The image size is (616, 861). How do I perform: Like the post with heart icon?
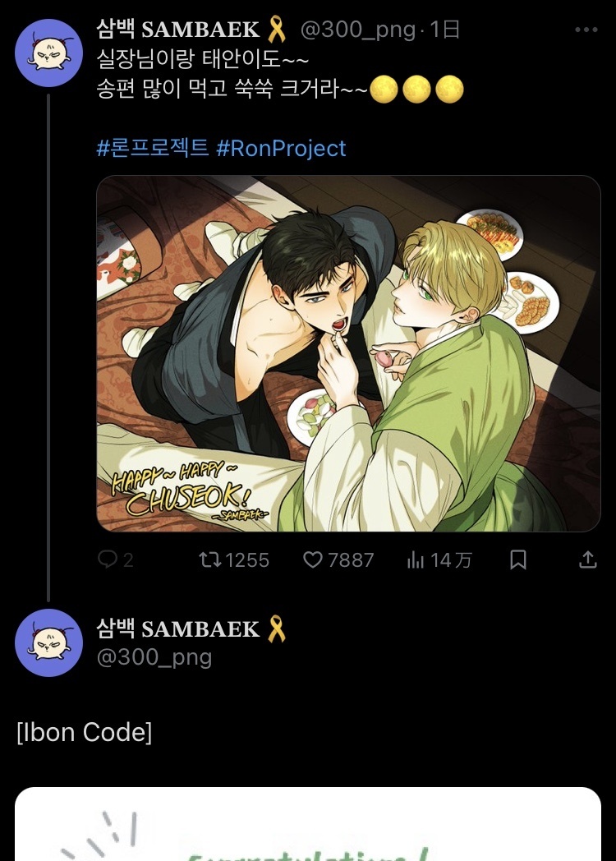click(x=314, y=559)
